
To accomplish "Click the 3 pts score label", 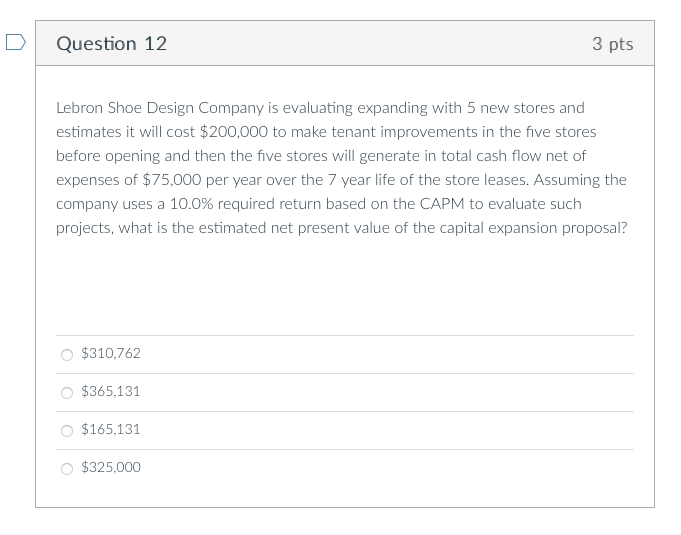I will tap(612, 44).
